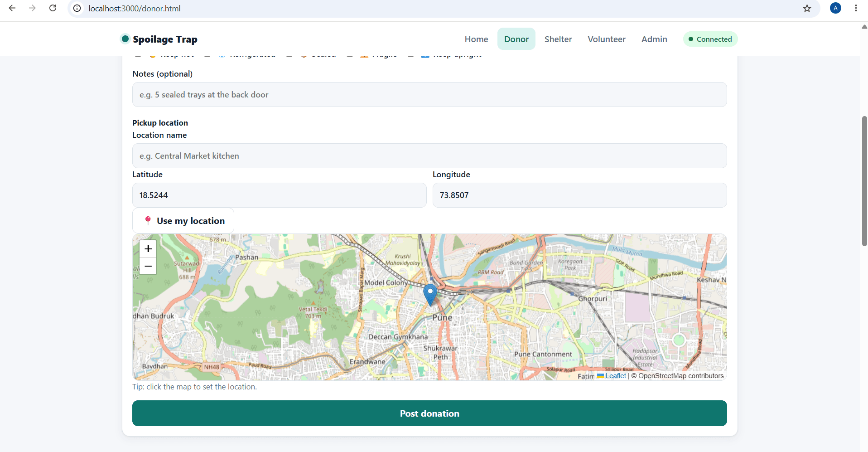Viewport: 868px width, 452px height.
Task: Bookmark this page with the star icon
Action: tap(807, 8)
